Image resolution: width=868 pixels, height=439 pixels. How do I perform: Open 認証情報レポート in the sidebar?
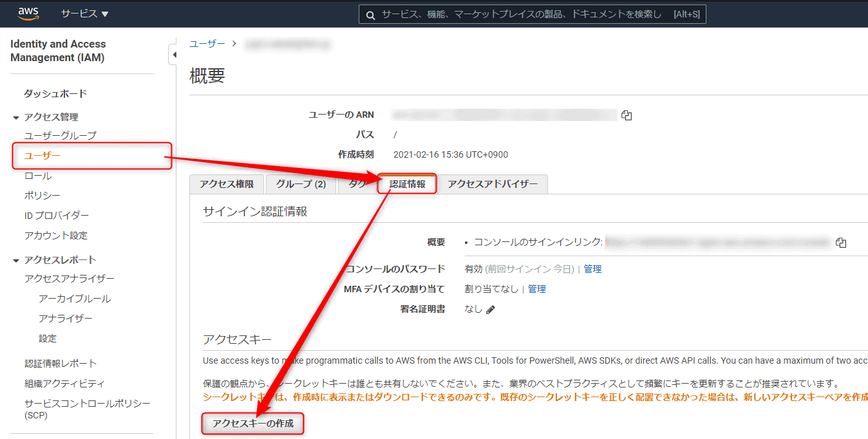click(61, 364)
